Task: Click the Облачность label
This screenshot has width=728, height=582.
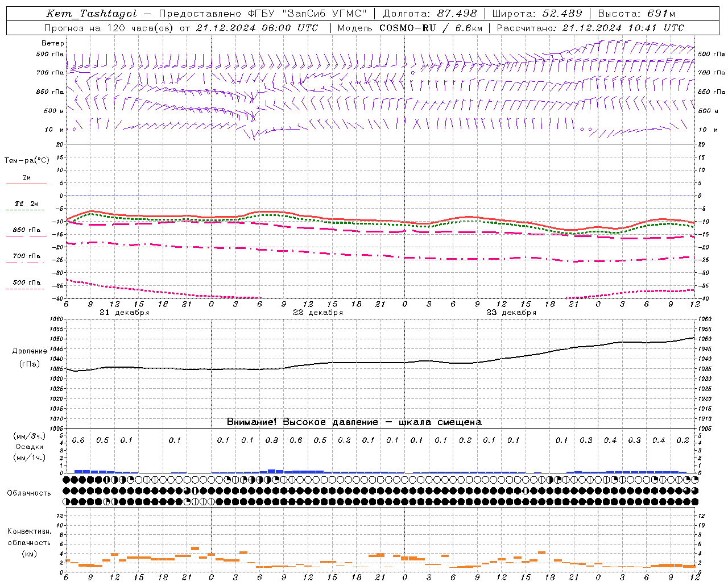Action: click(29, 493)
